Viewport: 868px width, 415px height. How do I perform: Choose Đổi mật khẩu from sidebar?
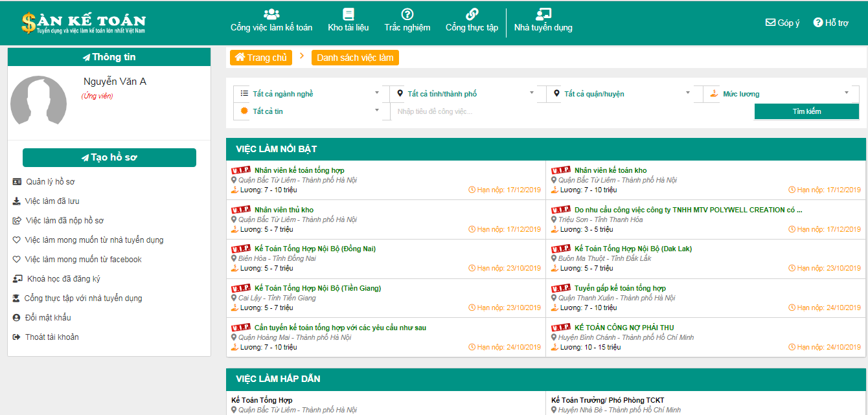48,318
